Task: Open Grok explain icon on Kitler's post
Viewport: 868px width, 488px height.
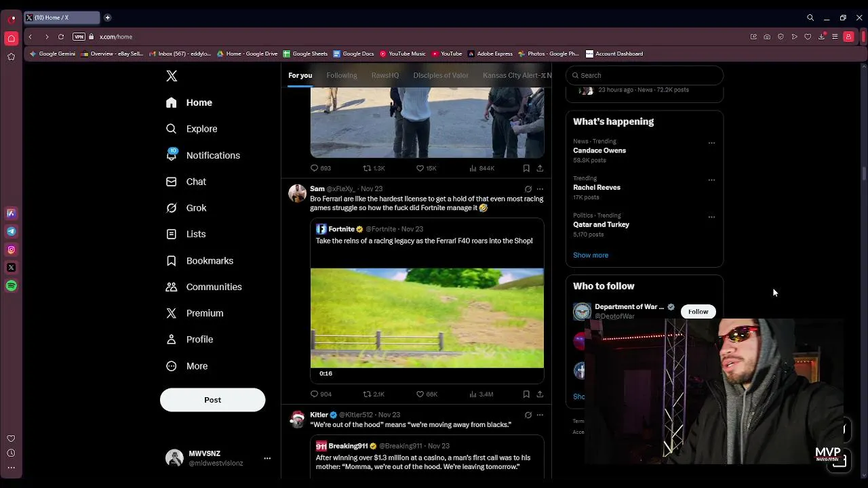Action: tap(528, 415)
